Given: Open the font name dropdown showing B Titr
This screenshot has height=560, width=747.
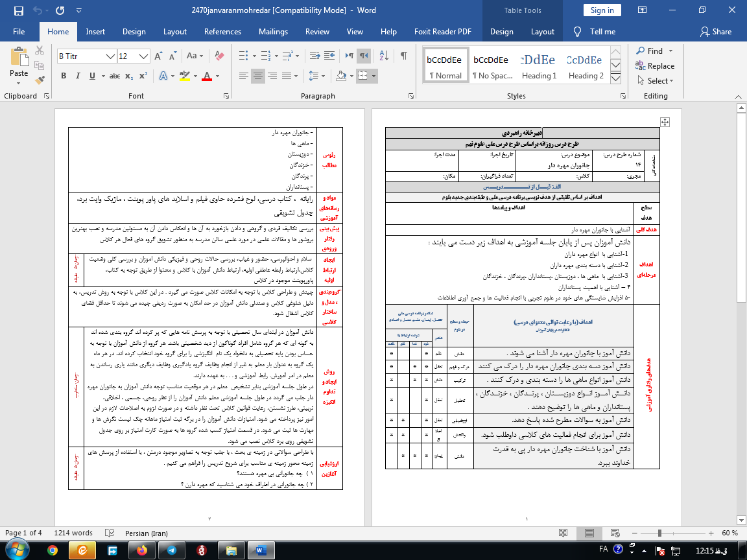Looking at the screenshot, I should [x=86, y=56].
